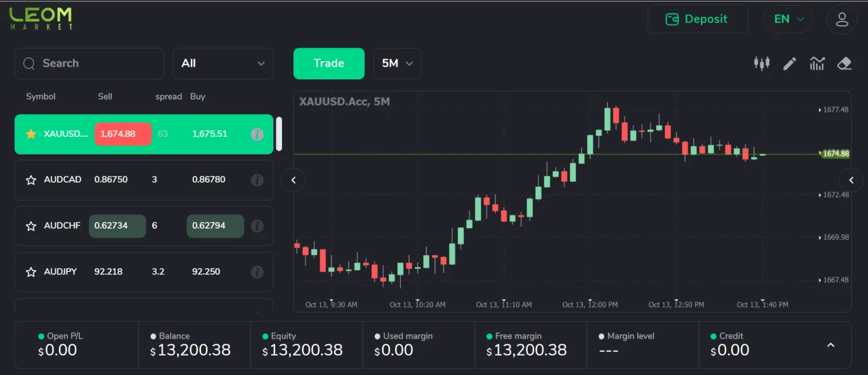Screen dimensions: 868x375
Task: Expand the right side panel arrow
Action: coord(850,181)
